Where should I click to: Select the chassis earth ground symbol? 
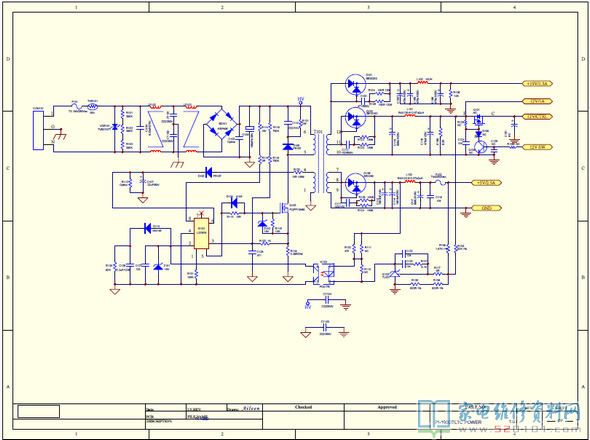[176, 165]
